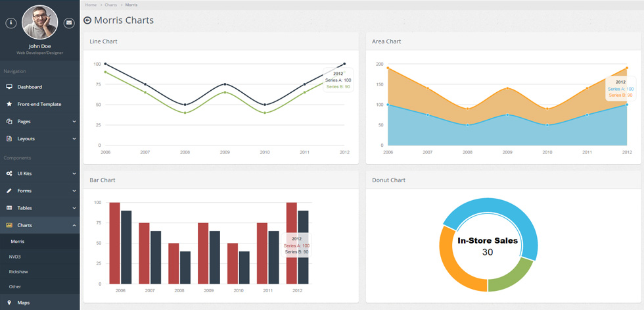Click the Web Developer/Designer subtitle
This screenshot has width=644, height=310.
[x=40, y=53]
